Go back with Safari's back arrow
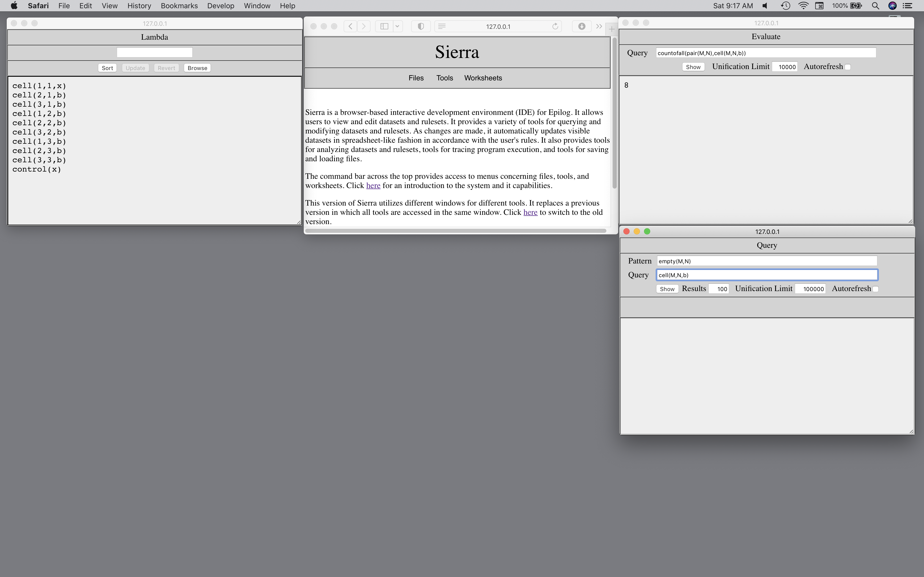Viewport: 924px width, 577px height. 350,26
